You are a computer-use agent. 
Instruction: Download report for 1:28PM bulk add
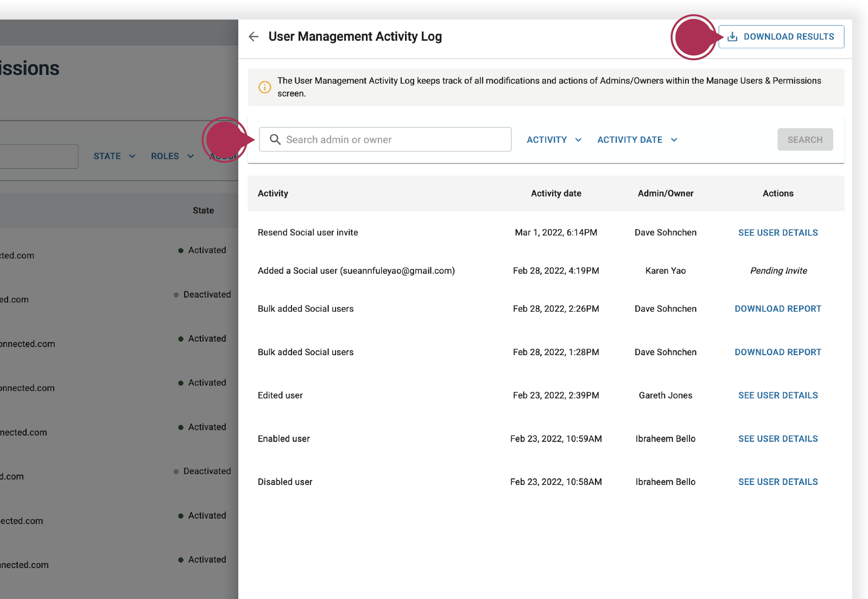coord(778,352)
